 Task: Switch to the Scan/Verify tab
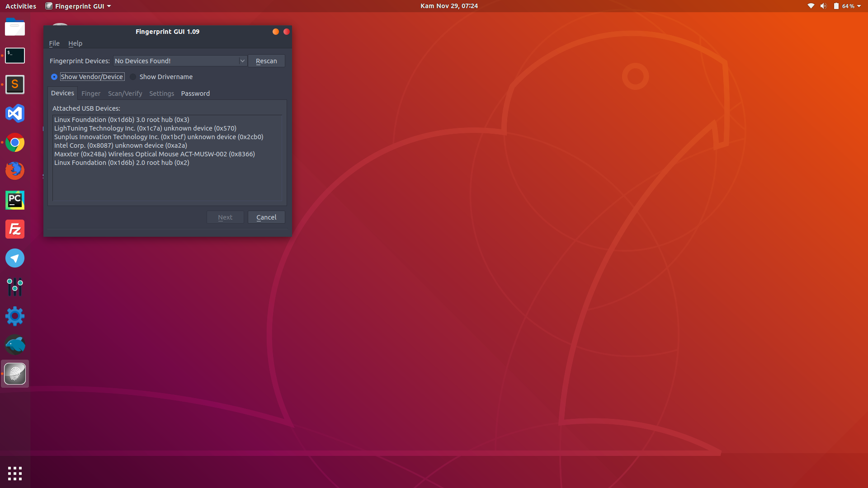coord(125,93)
